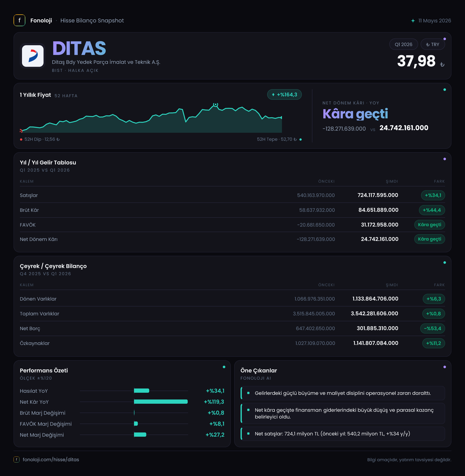Click the "Öne Çıkanlar" heading
The width and height of the screenshot is (465, 476).
coord(259,371)
